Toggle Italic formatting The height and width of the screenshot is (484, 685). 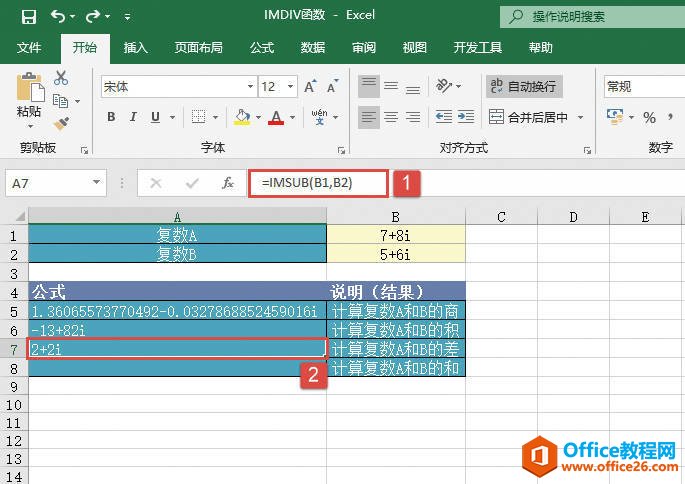[133, 117]
